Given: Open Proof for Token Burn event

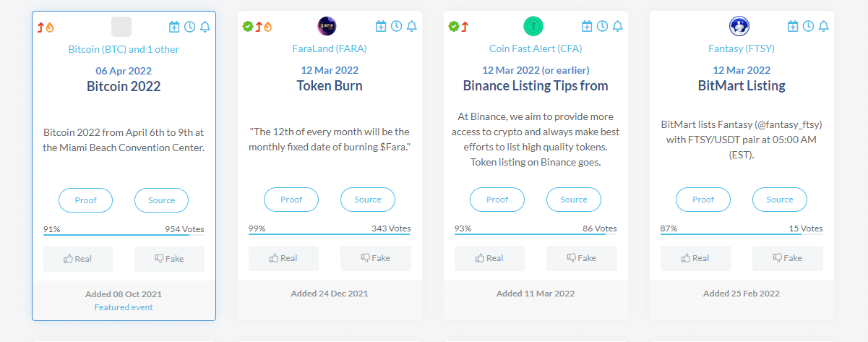Looking at the screenshot, I should [x=291, y=200].
